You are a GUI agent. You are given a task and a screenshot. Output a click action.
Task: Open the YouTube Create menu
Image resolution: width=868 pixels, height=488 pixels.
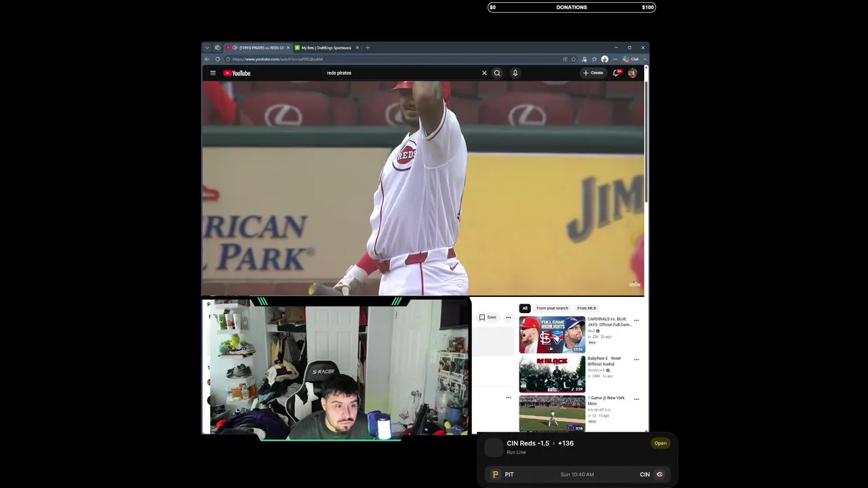coord(593,73)
